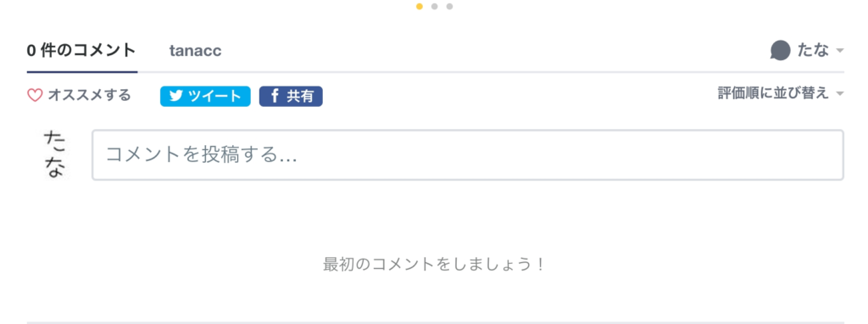Click the Twitter bird icon
The width and height of the screenshot is (868, 324).
[x=176, y=97]
